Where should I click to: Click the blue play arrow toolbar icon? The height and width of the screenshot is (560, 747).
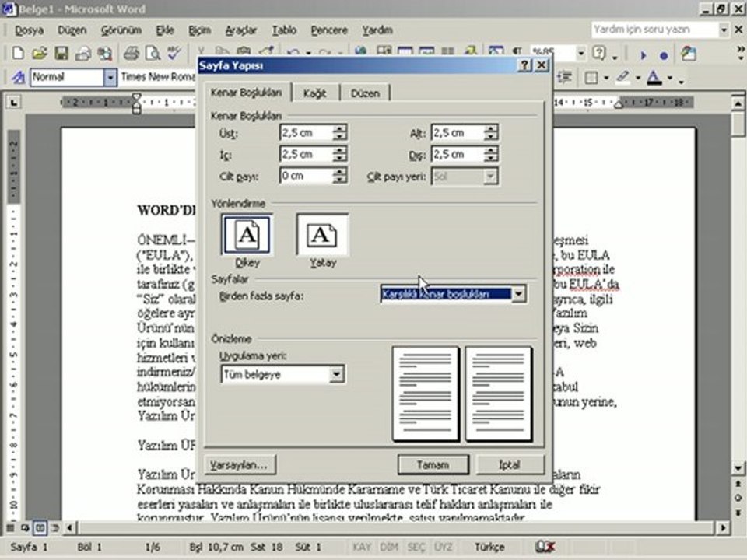point(644,55)
